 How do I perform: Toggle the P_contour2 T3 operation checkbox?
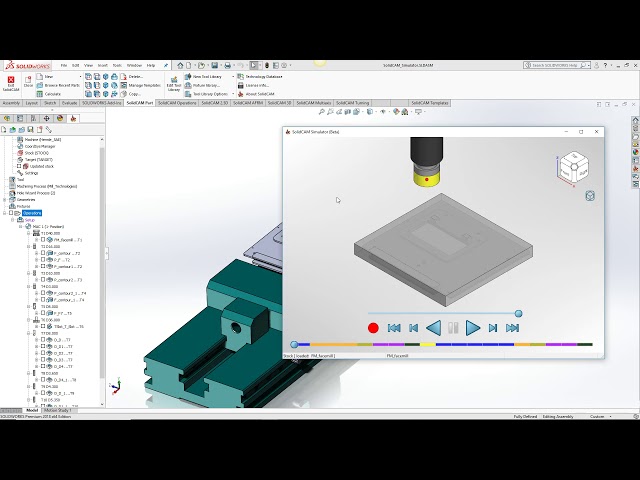(43, 280)
